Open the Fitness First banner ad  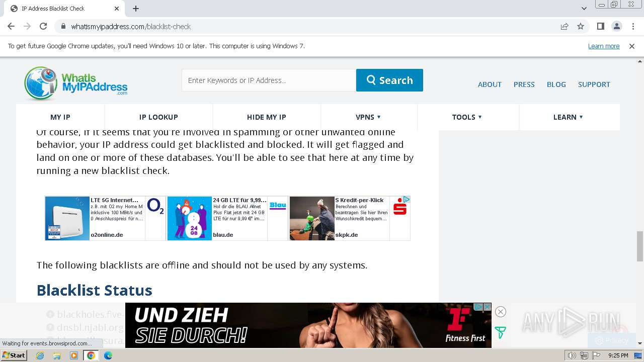(x=308, y=325)
